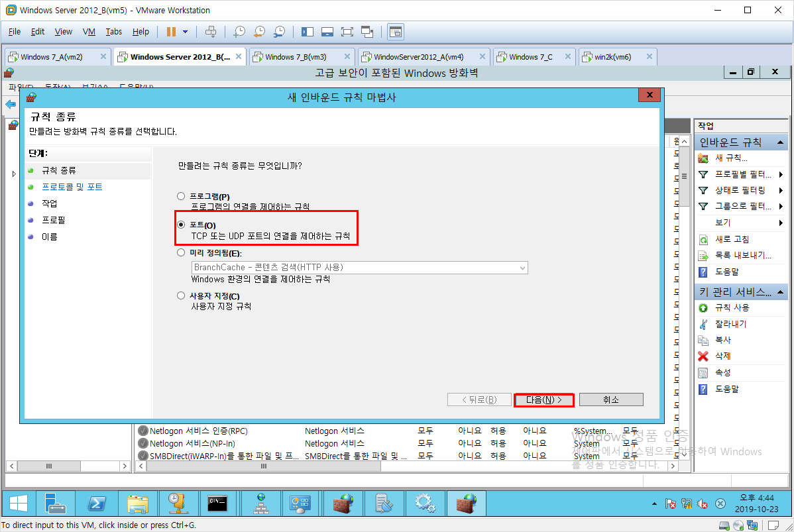Click the send Ctrl+Alt+Del toolbar icon
This screenshot has width=794, height=532.
pyautogui.click(x=211, y=32)
